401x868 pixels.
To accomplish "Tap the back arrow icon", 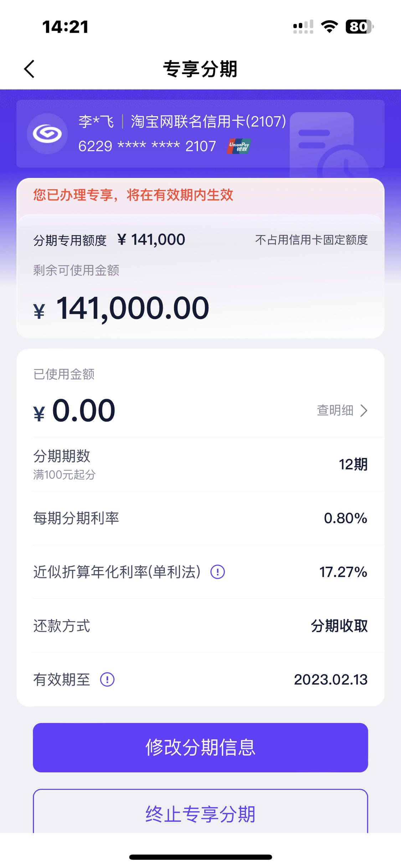I will click(x=29, y=69).
